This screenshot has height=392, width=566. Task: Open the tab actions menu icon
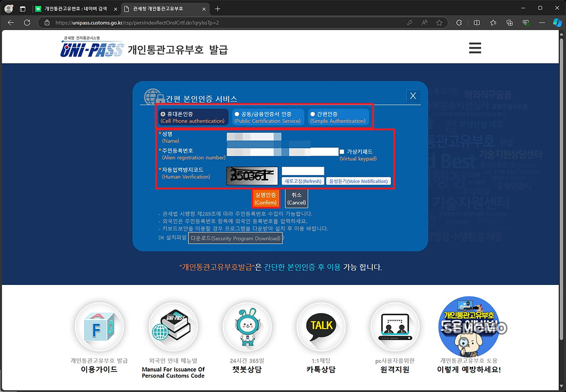22,9
